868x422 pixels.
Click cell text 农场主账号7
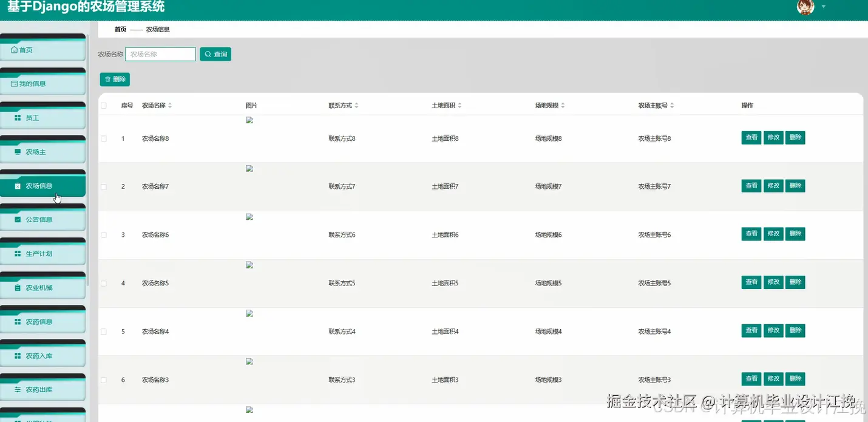tap(654, 187)
